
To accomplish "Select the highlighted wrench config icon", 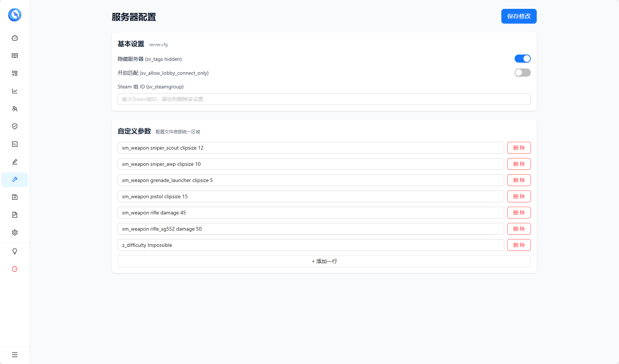I will [x=15, y=179].
